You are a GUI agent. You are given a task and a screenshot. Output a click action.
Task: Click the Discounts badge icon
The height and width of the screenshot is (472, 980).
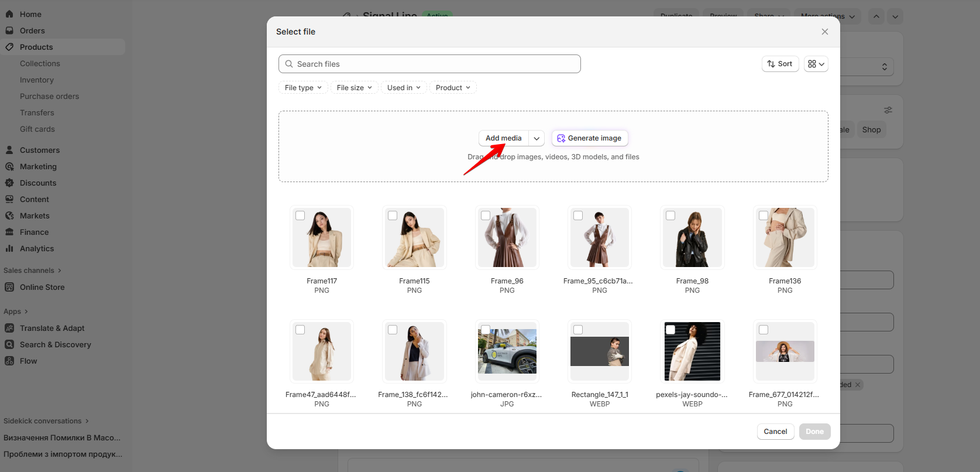click(x=9, y=183)
